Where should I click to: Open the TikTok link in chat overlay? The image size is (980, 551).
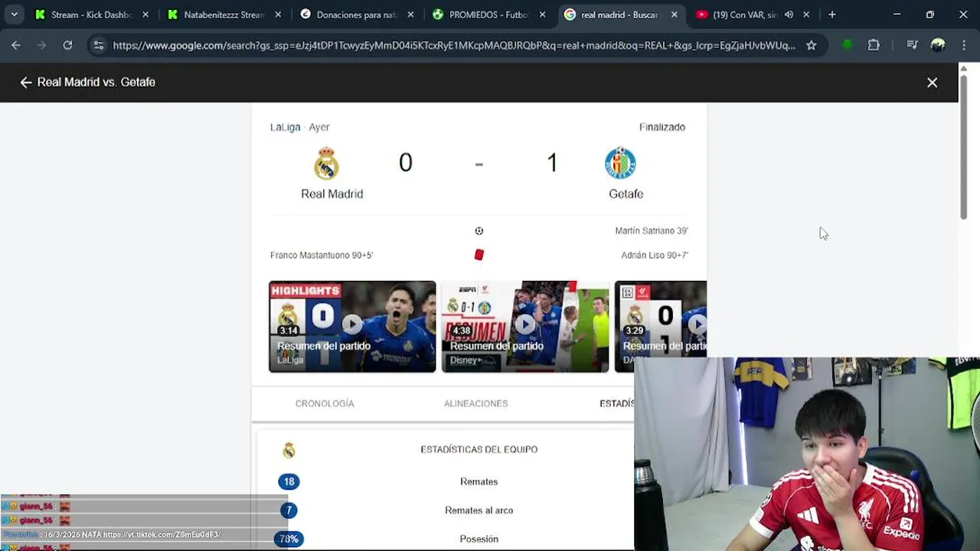162,534
